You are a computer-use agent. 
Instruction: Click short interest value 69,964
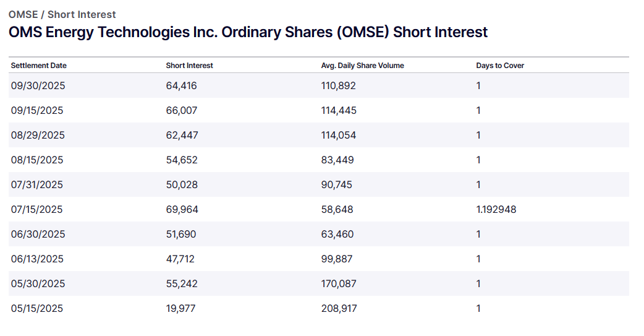[x=182, y=210]
